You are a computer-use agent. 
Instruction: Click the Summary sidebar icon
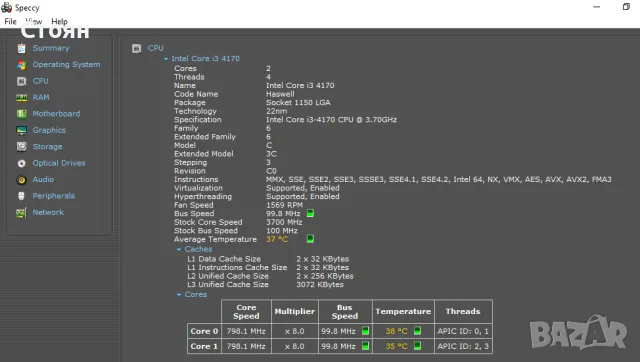[22, 49]
